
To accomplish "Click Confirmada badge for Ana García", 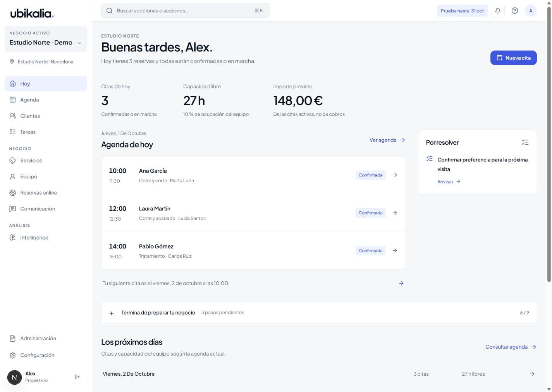I will [370, 175].
